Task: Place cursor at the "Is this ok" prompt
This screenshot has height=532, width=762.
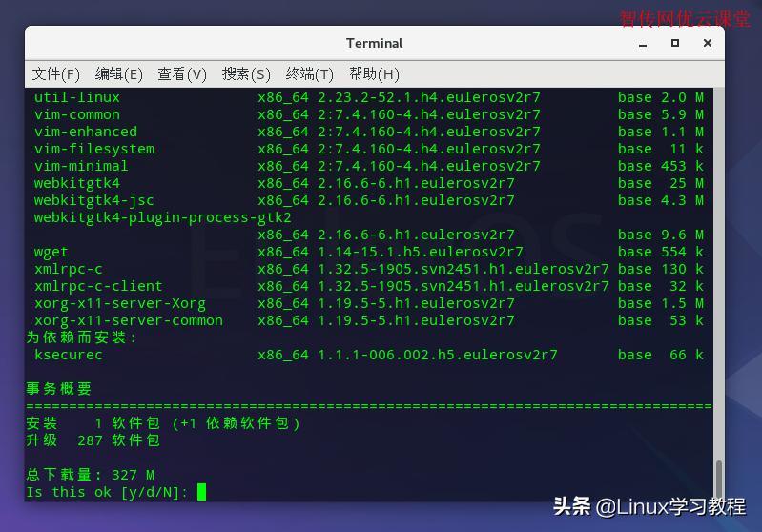Action: (x=201, y=492)
